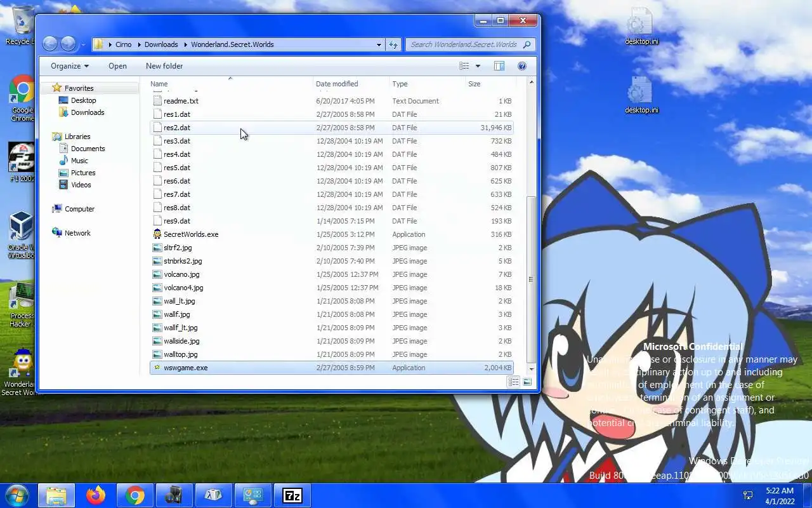
Task: Expand the Downloads breadcrumb arrow
Action: (x=185, y=44)
